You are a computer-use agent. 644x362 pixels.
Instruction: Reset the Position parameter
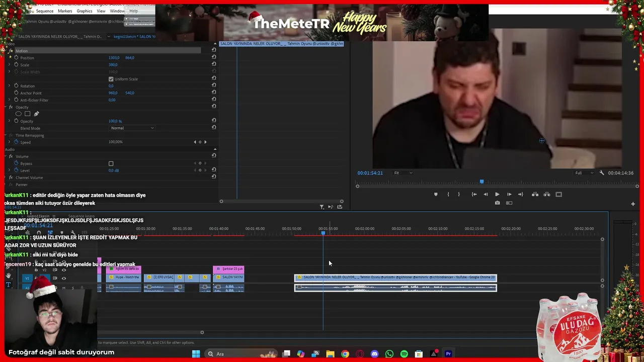[214, 58]
